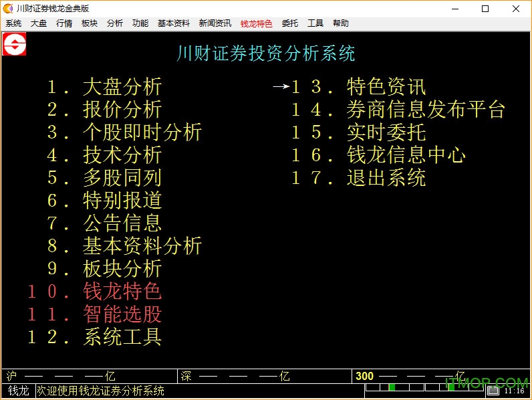532x400 pixels.
Task: Minimize the 川财证券钱龙金典版 window
Action: point(455,9)
